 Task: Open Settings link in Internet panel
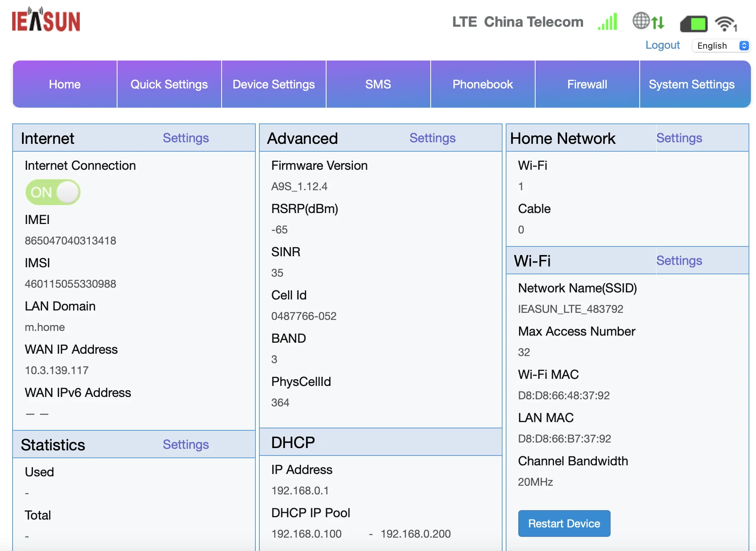point(185,138)
